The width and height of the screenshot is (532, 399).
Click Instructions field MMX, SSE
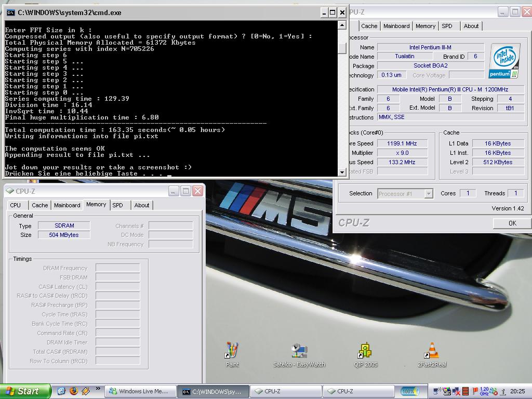(450, 117)
